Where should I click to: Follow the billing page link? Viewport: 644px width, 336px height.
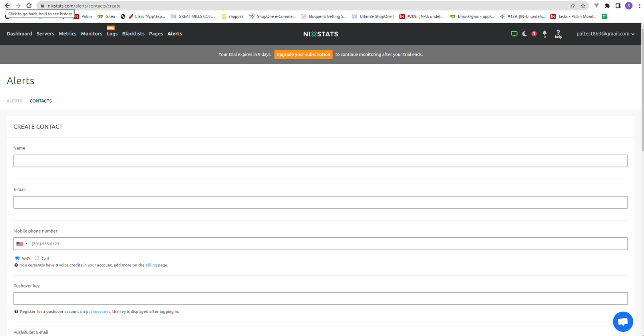point(151,265)
